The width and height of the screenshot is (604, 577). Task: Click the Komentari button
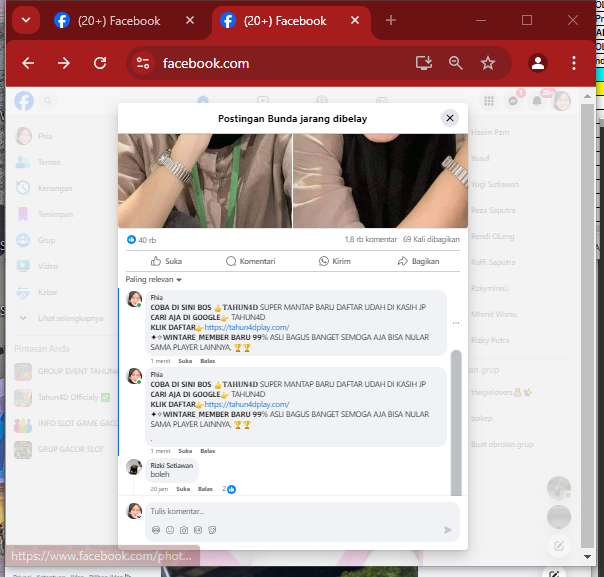click(x=250, y=261)
